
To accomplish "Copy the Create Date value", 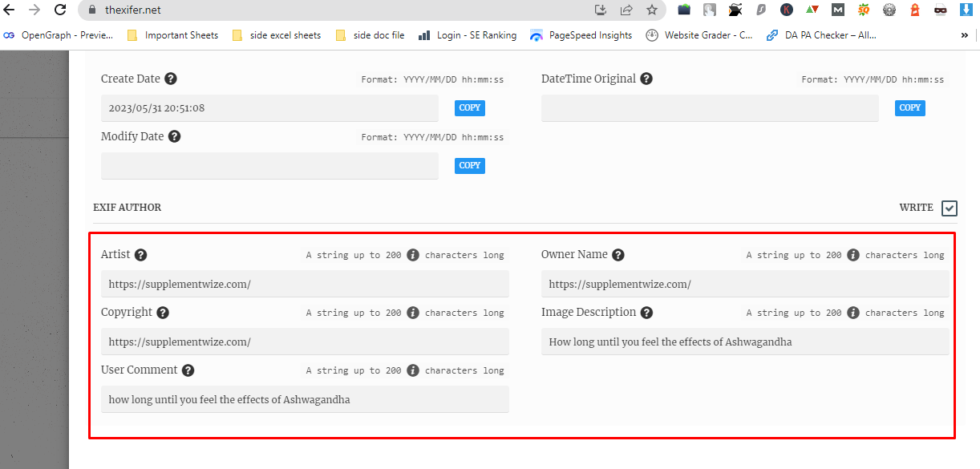I will point(470,107).
